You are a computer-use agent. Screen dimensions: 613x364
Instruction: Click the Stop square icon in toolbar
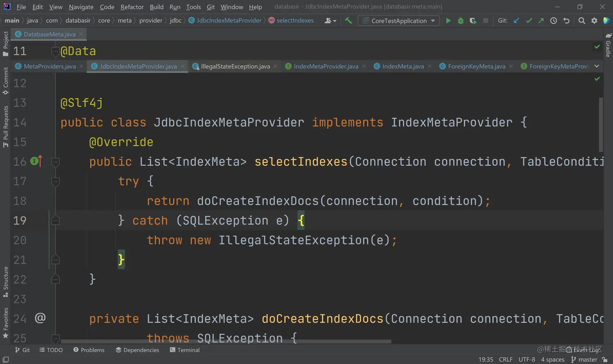coord(485,21)
